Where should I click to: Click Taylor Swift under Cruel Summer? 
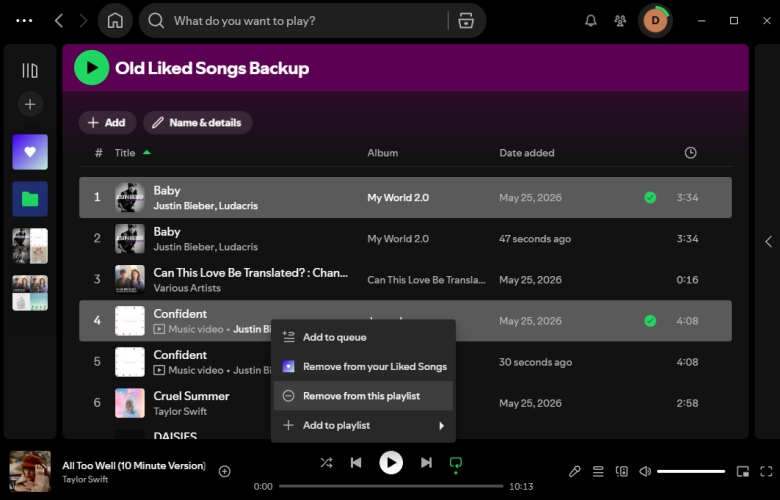click(180, 411)
